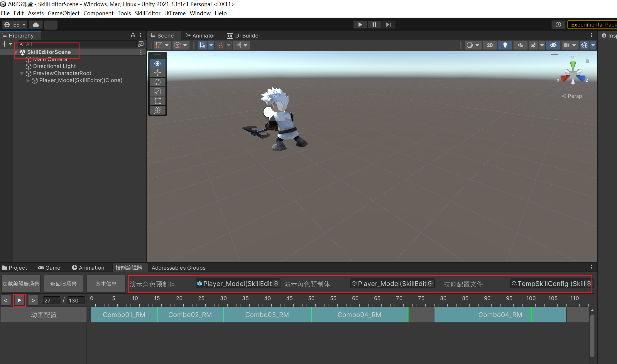Open Gizmos dropdown arrow
This screenshot has height=364, width=617.
click(593, 45)
